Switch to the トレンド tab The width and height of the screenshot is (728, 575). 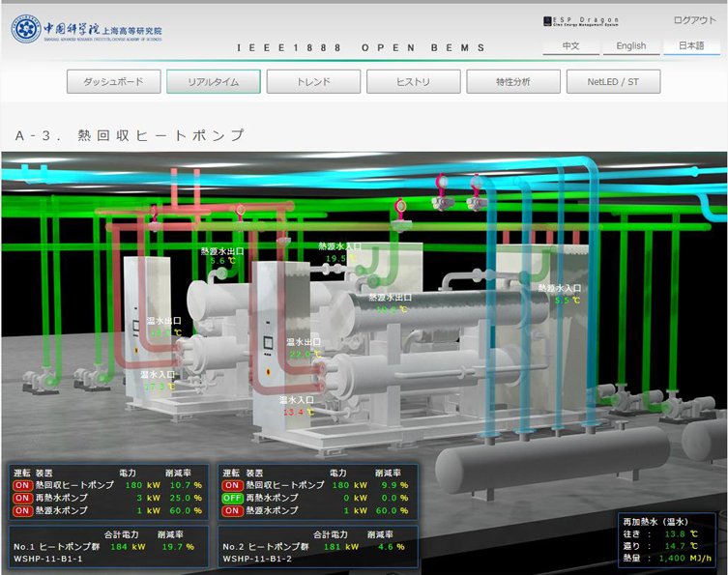313,82
